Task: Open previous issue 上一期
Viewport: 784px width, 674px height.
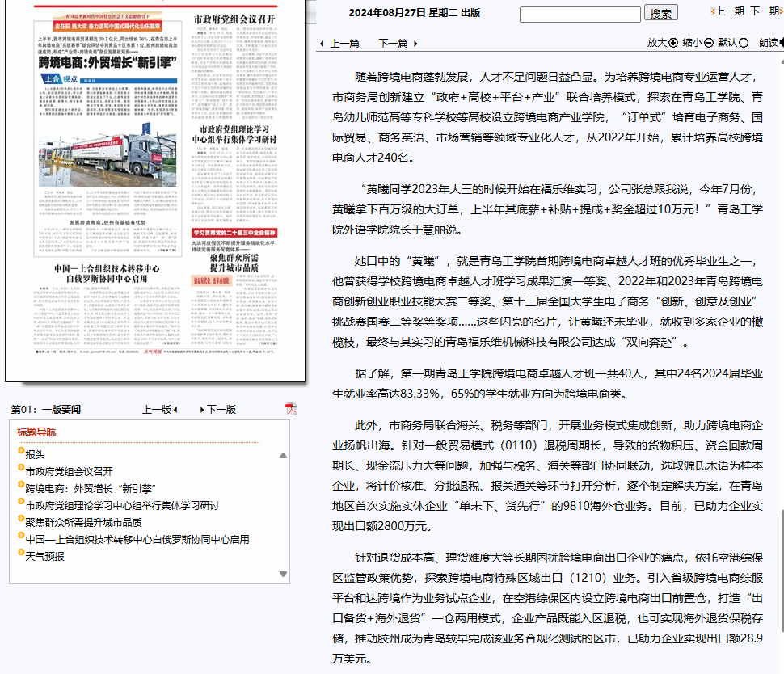Action: coord(727,11)
